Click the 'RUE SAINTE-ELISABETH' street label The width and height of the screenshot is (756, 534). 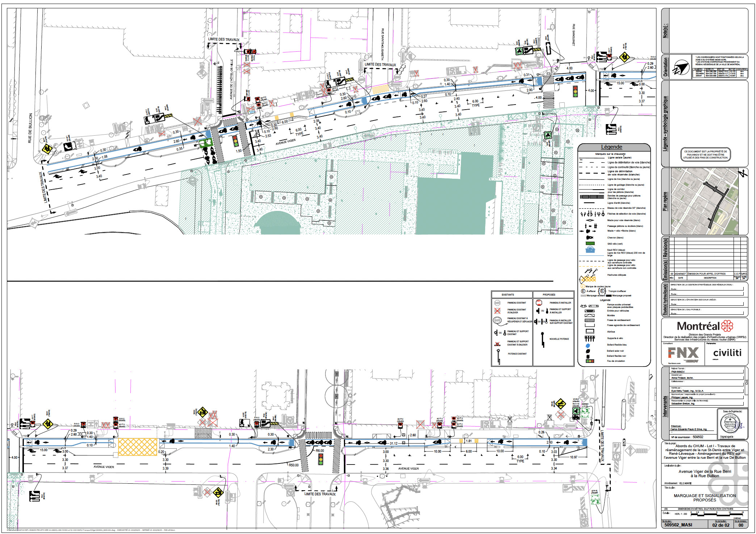382,44
